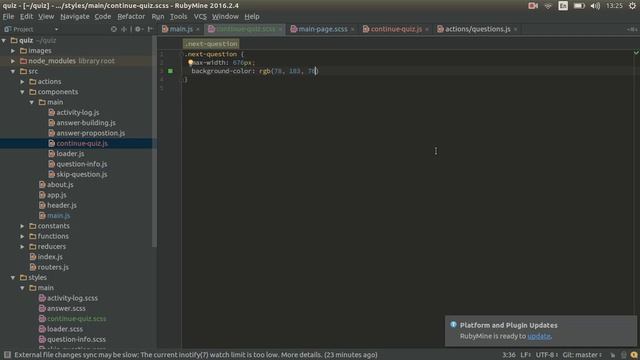Close the main.js editor tab
The height and width of the screenshot is (360, 640).
pos(198,29)
